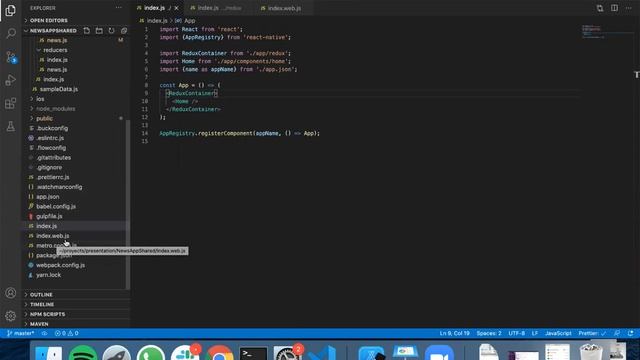Close the active index.js tab
The image size is (640, 360).
pos(176,8)
